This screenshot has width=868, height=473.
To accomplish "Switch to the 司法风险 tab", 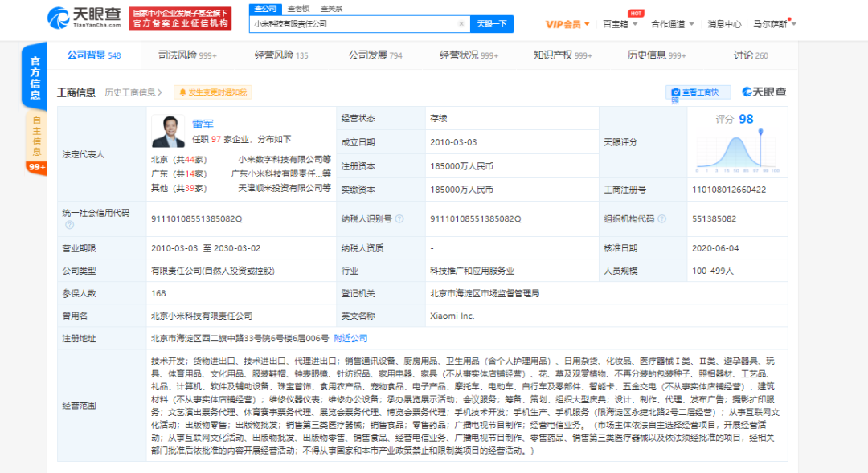I will pos(187,55).
